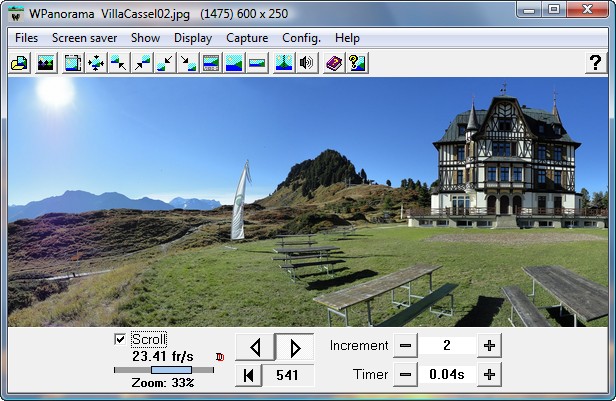Viewport: 616px width, 401px height.
Task: Toggle the speaker sound icon
Action: 307,63
